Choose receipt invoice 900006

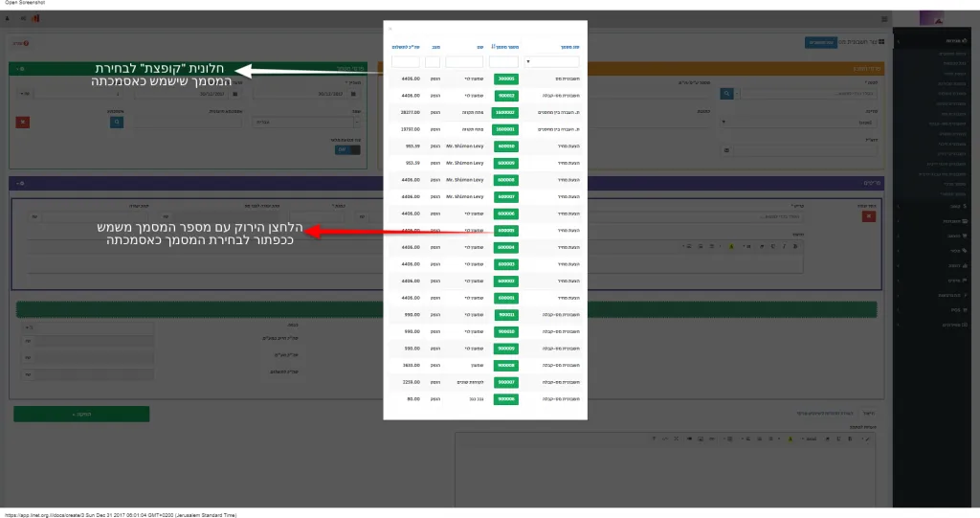click(x=505, y=399)
